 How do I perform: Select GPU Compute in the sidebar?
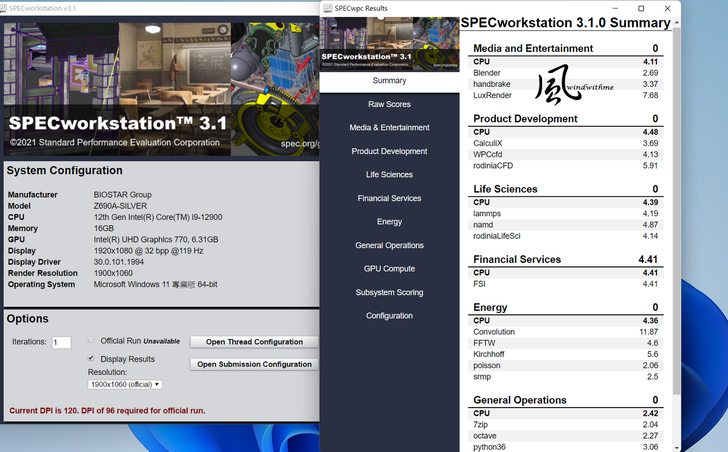[x=389, y=269]
